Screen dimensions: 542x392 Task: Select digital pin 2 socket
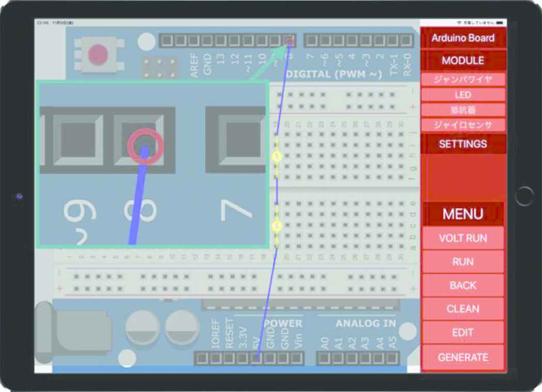tap(379, 41)
